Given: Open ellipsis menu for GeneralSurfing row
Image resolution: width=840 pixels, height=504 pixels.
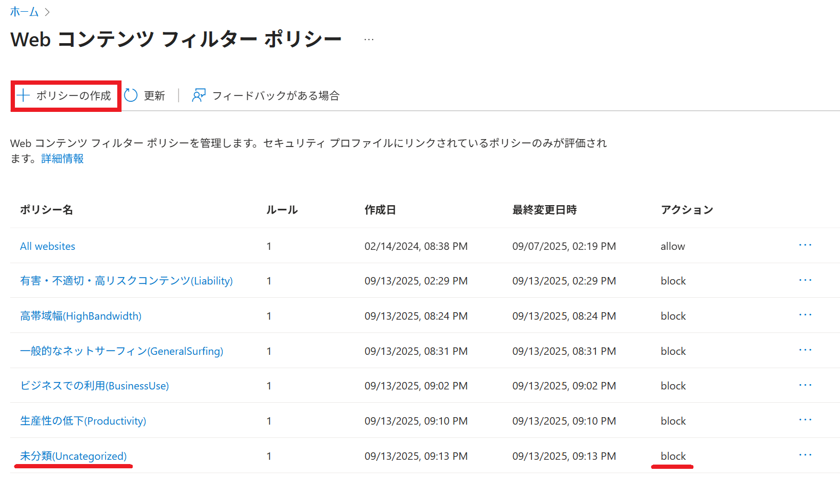Looking at the screenshot, I should click(805, 350).
